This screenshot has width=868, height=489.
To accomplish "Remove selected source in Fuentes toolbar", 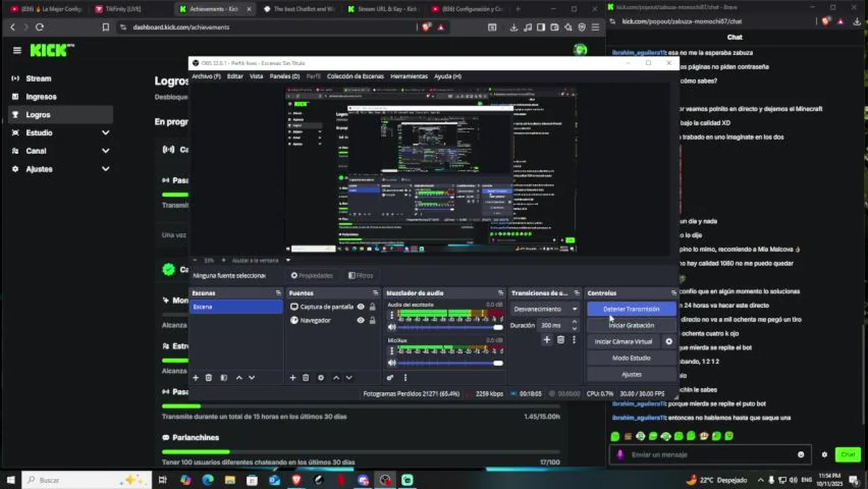I will coord(306,378).
